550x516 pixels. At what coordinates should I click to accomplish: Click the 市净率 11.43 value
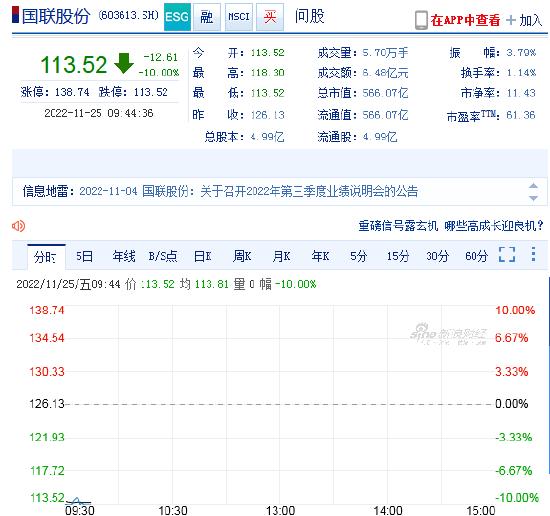pos(521,93)
